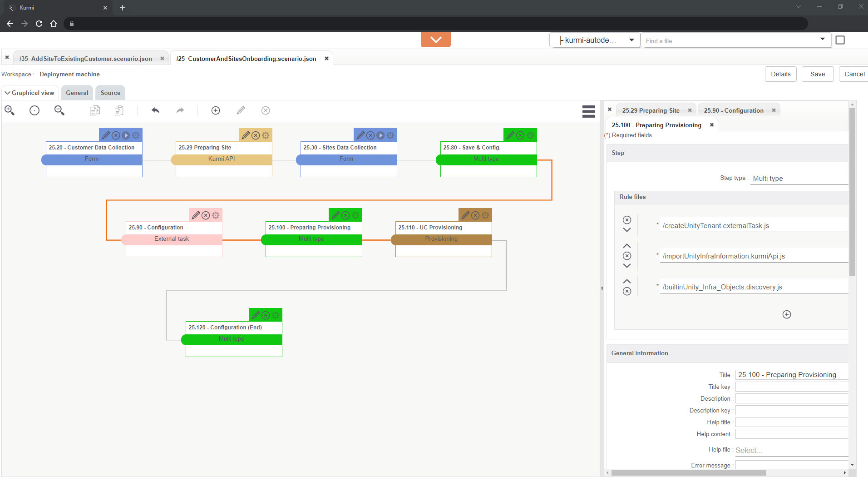Select the 25.90 - Configuration panel tab
The height and width of the screenshot is (487, 868).
coord(734,110)
